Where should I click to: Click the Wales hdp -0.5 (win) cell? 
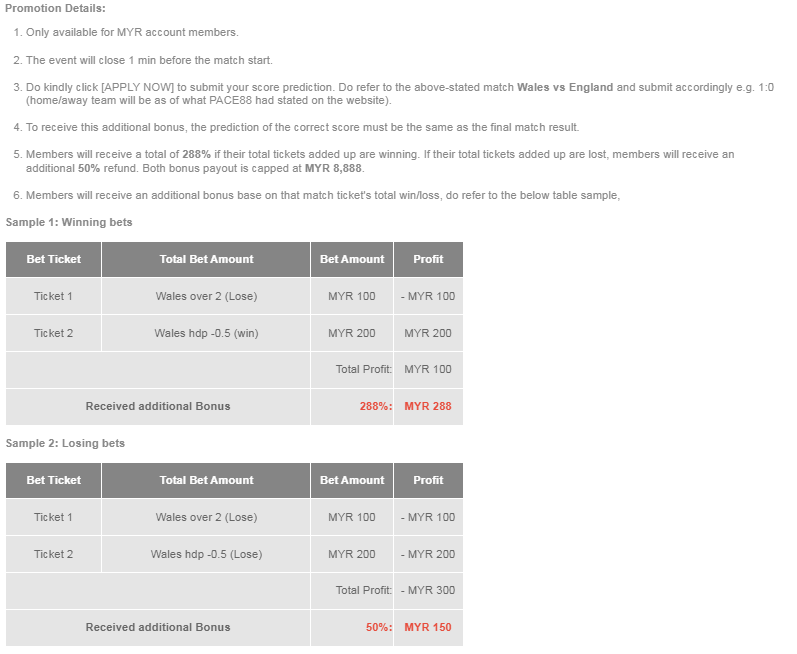coord(206,333)
